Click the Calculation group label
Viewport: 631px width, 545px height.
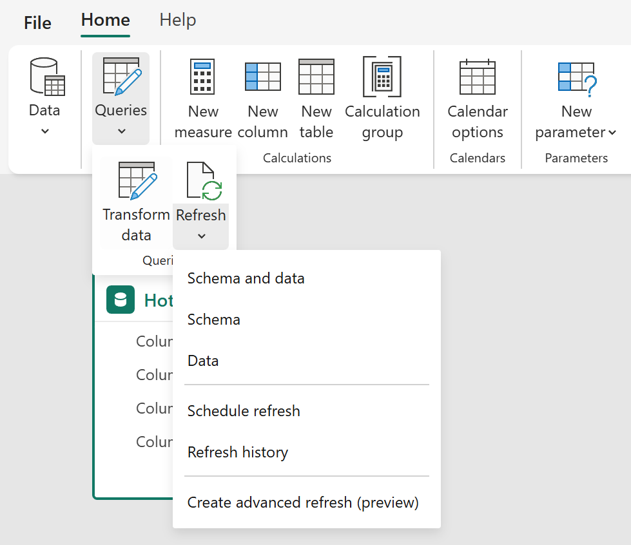382,122
